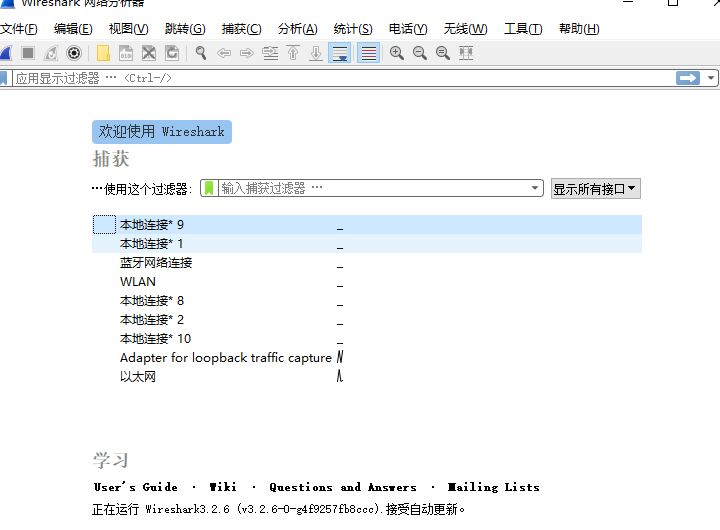Go to specified packet icon
This screenshot has width=720, height=530.
[270, 53]
